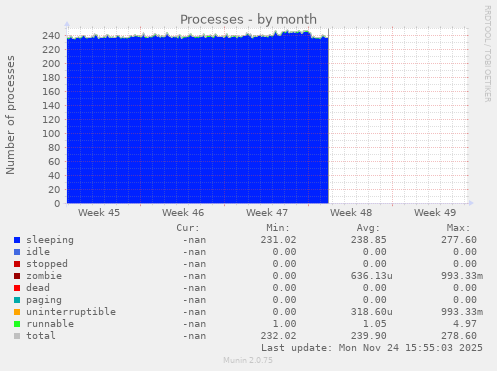Click the 'Number of processes' axis label
This screenshot has width=497, height=371.
(11, 115)
